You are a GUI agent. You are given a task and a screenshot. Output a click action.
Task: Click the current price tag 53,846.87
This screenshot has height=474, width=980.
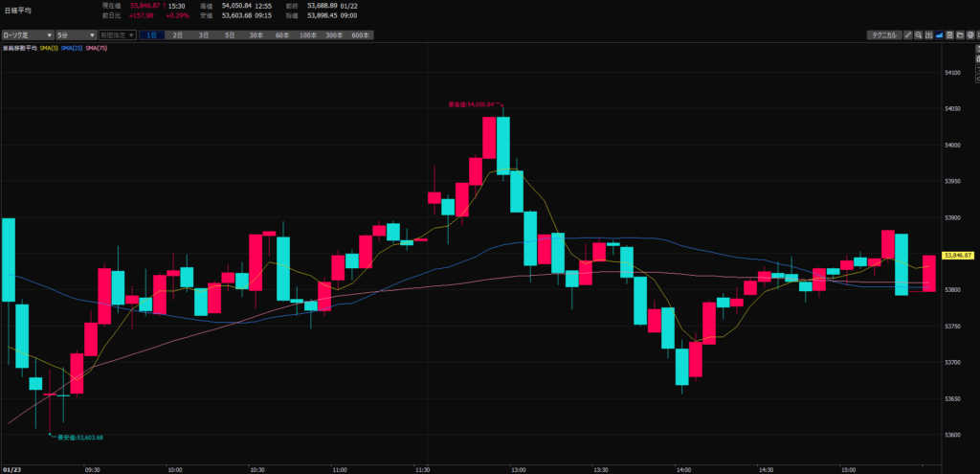[x=958, y=256]
